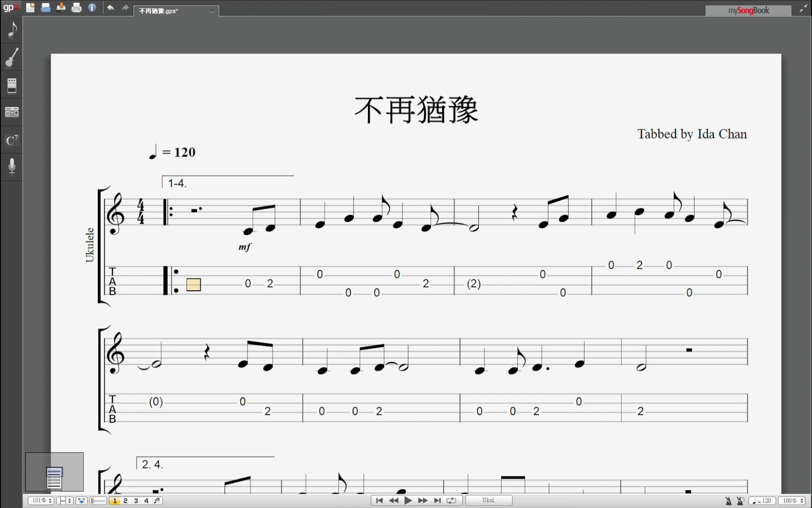Rewind to the previous bar
This screenshot has height=508, width=812.
(394, 500)
